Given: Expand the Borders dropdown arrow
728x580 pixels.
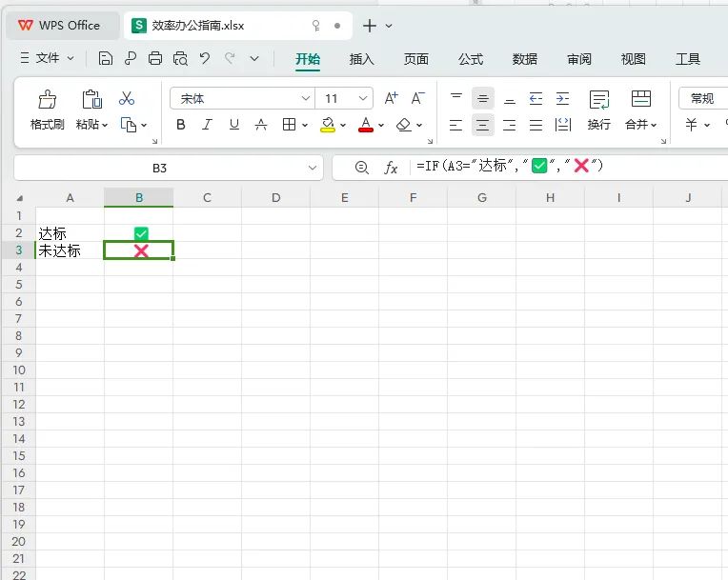Looking at the screenshot, I should (305, 125).
